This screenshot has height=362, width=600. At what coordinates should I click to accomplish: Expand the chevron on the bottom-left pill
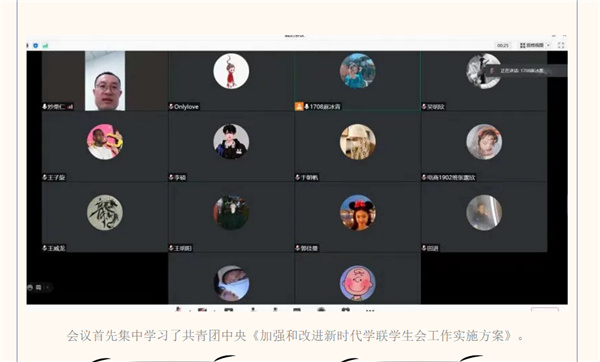[x=48, y=287]
